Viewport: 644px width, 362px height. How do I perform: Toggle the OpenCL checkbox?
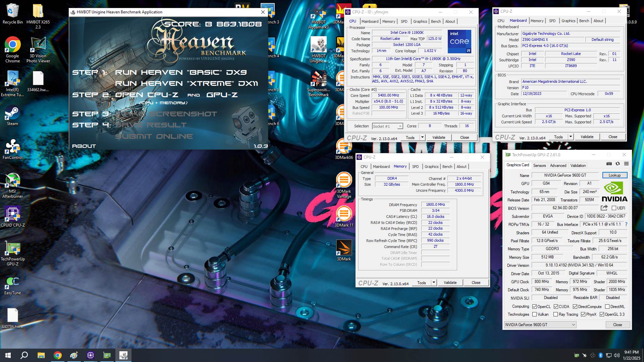coord(534,307)
